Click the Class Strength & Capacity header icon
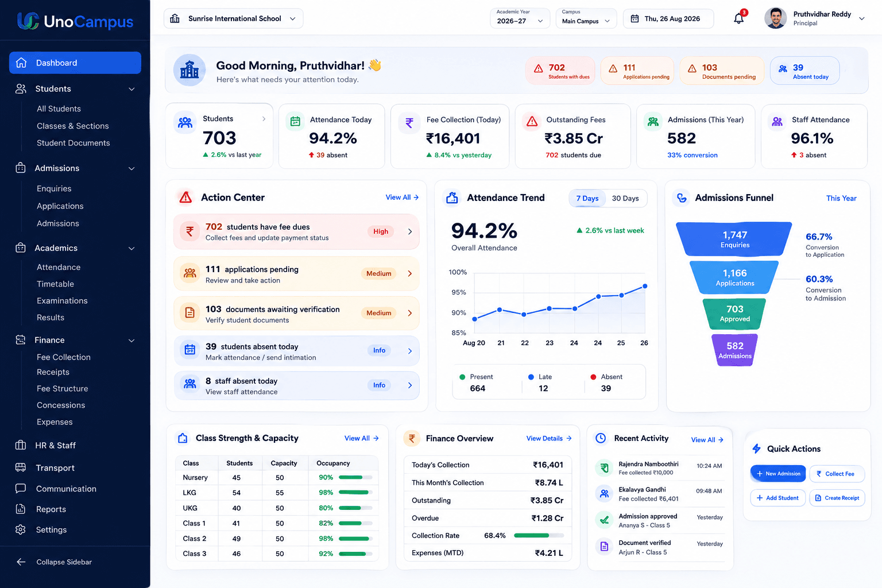Screen dimensions: 882x588 pyautogui.click(x=183, y=438)
